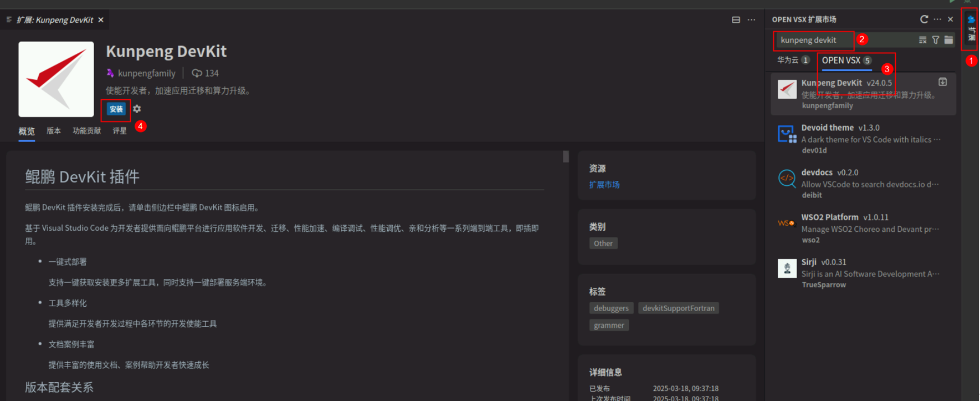
Task: Click the kunpengfamily publisher link
Action: (x=146, y=73)
